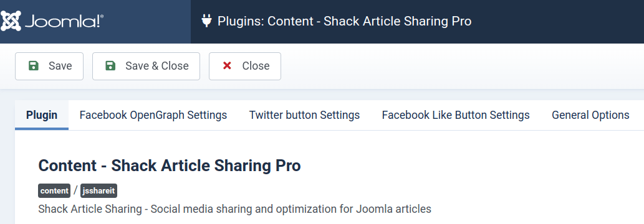Click the 'content' badge label

54,191
